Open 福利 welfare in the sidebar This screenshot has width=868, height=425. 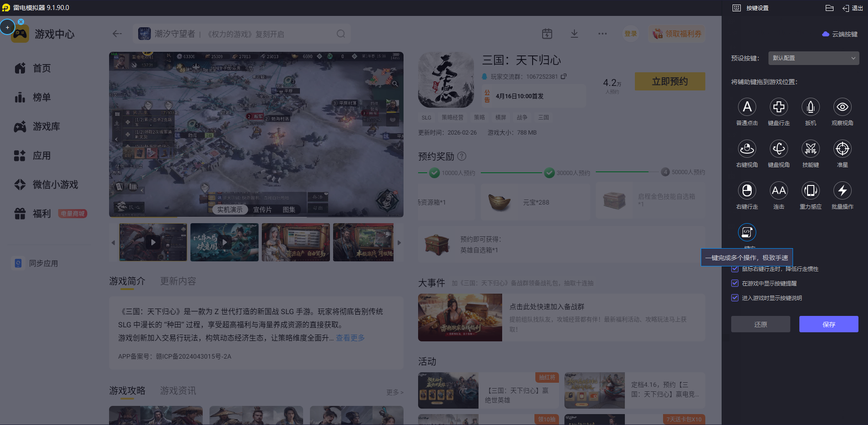pos(33,214)
